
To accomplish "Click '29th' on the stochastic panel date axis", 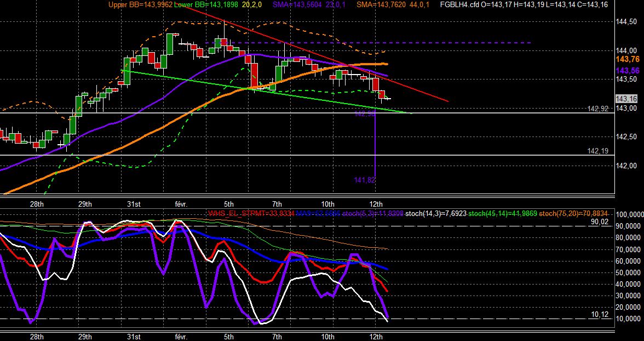I will click(x=85, y=337).
